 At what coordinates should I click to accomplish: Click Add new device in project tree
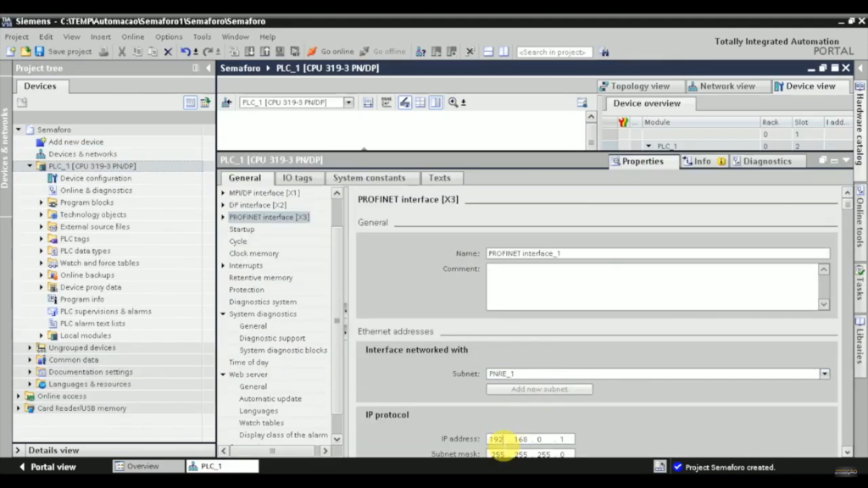tap(75, 141)
